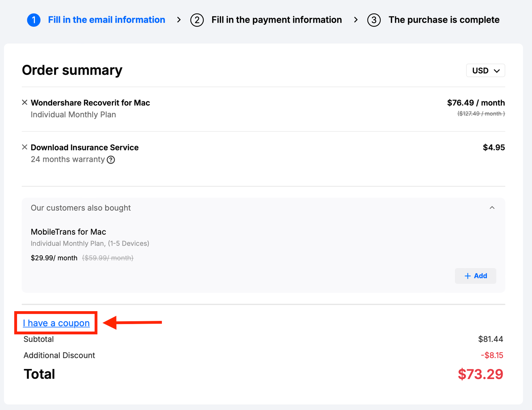Click the Total label
532x410 pixels.
coord(39,374)
